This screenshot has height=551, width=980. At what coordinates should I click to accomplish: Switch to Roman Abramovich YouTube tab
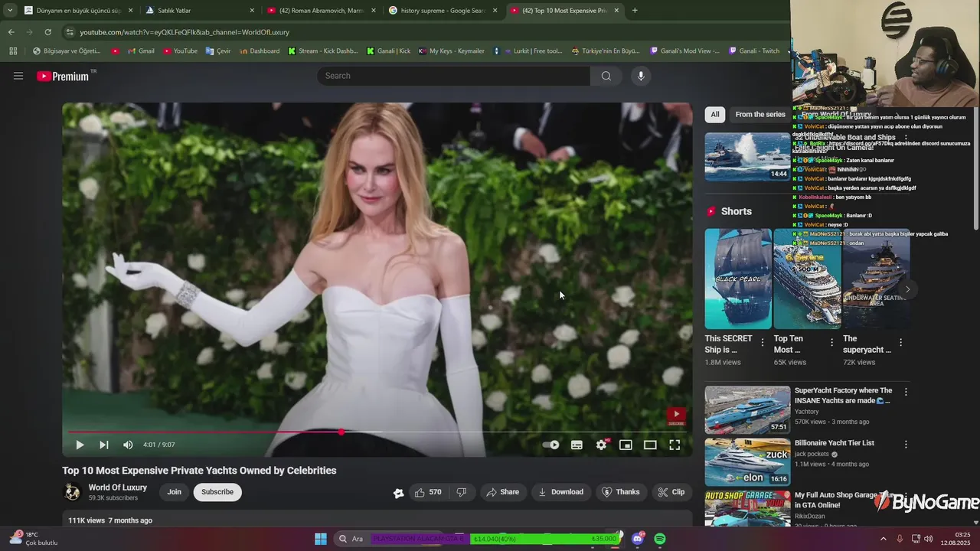[x=320, y=11]
